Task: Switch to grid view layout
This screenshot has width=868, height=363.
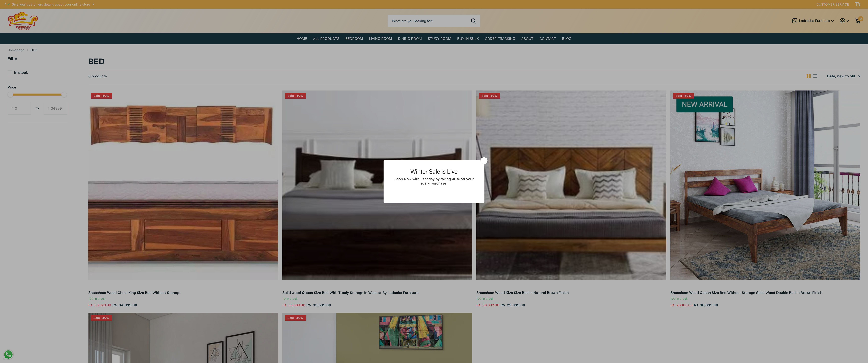Action: click(808, 76)
